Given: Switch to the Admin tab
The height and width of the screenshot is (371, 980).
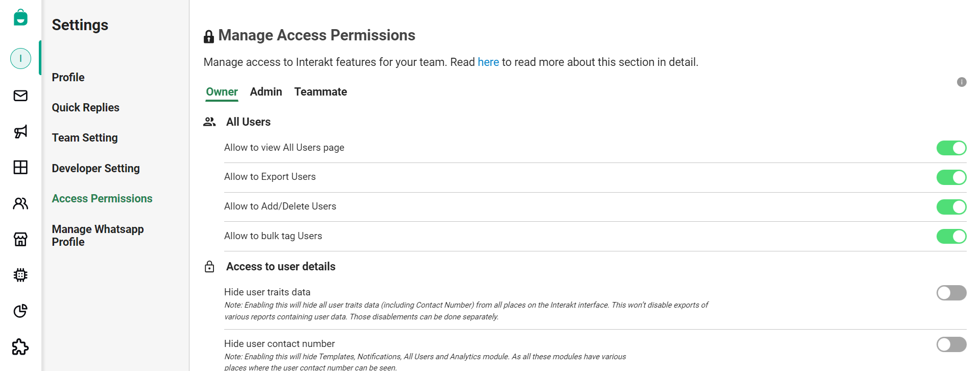Looking at the screenshot, I should click(x=266, y=92).
